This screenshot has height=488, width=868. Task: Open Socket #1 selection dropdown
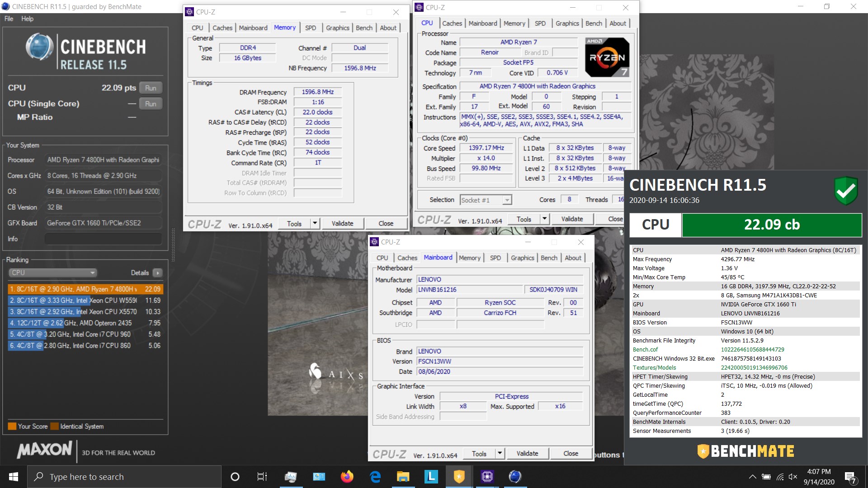(486, 200)
